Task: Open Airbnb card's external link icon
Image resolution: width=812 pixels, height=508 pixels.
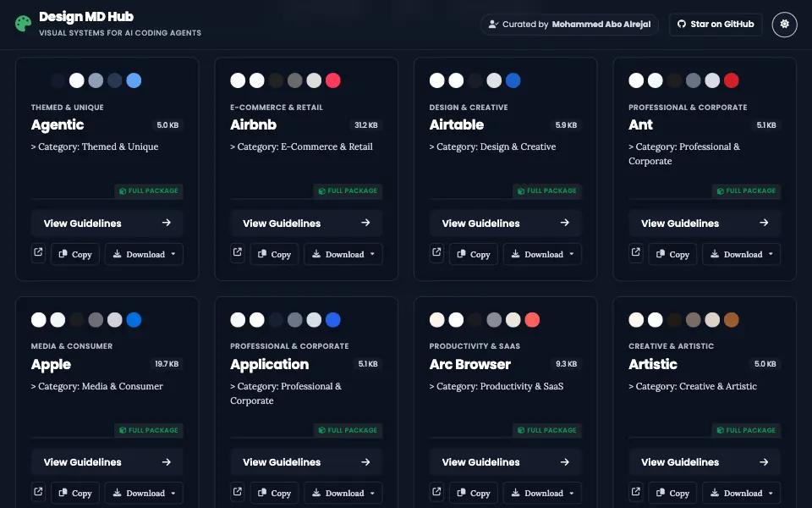Action: (238, 253)
